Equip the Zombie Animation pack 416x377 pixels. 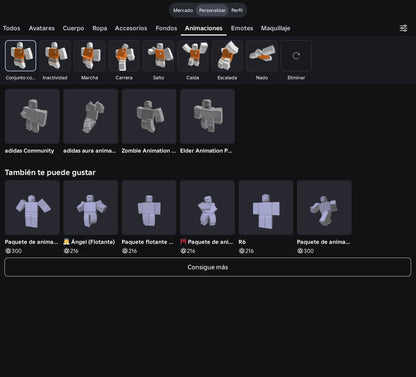(149, 116)
